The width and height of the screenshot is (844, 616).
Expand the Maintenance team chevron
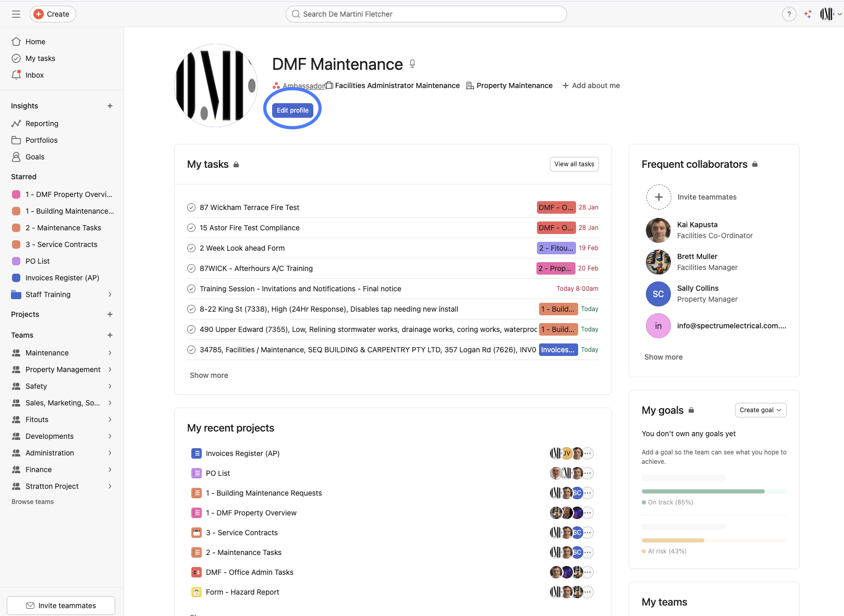[x=110, y=353]
